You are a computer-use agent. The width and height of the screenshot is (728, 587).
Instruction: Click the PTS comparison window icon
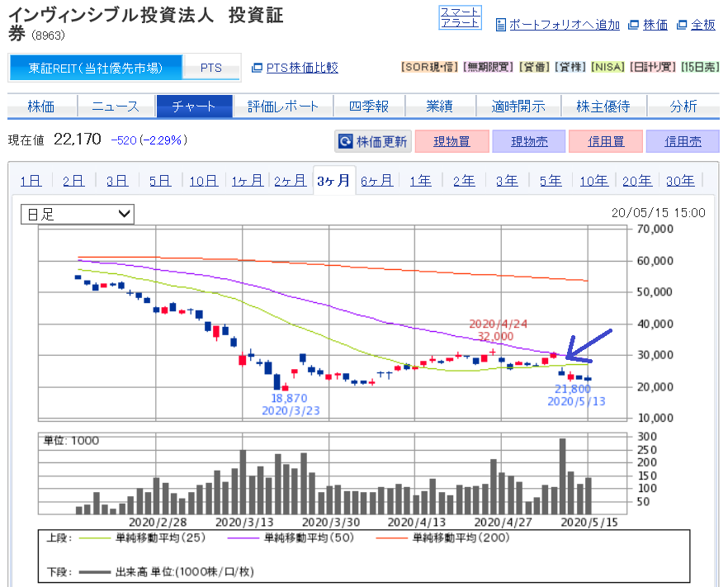pyautogui.click(x=257, y=68)
